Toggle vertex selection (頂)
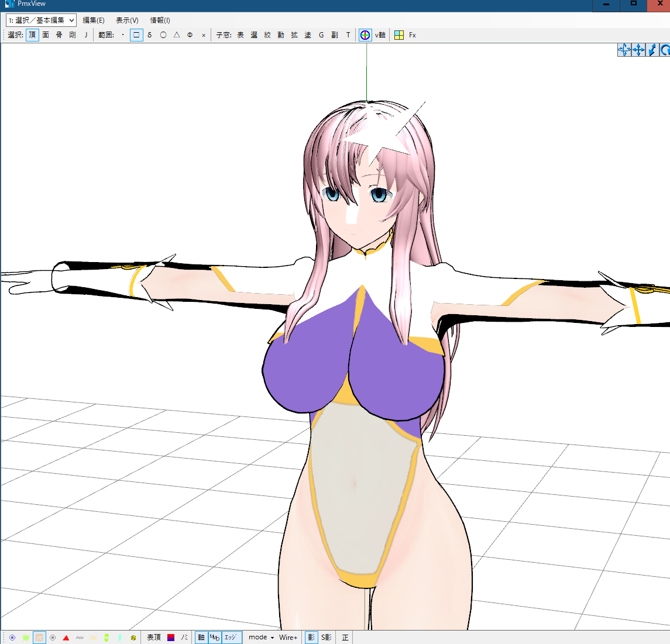Screen dimensions: 670x644 [x=32, y=35]
